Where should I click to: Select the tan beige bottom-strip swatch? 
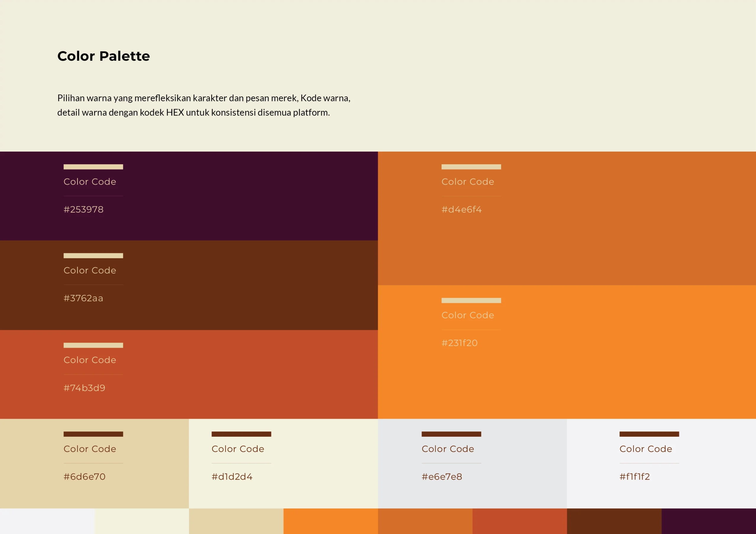(236, 521)
